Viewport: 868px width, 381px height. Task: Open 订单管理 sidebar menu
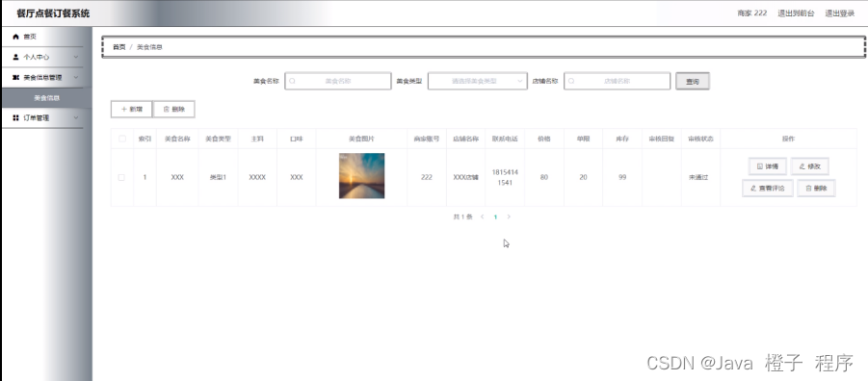coord(42,117)
